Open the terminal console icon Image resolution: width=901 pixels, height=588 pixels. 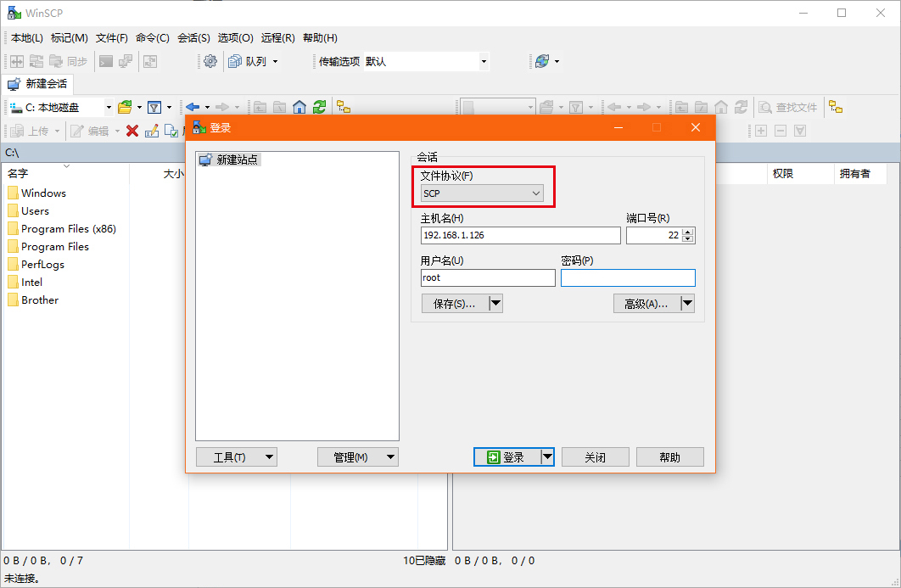tap(106, 61)
